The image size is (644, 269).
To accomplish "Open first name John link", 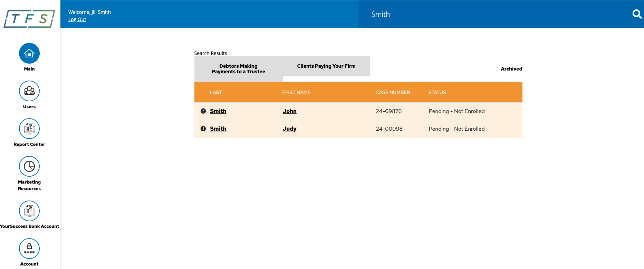I will point(289,111).
